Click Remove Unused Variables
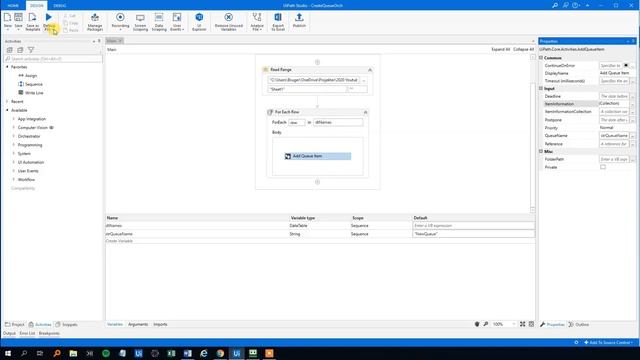This screenshot has height=360, width=640. (229, 21)
